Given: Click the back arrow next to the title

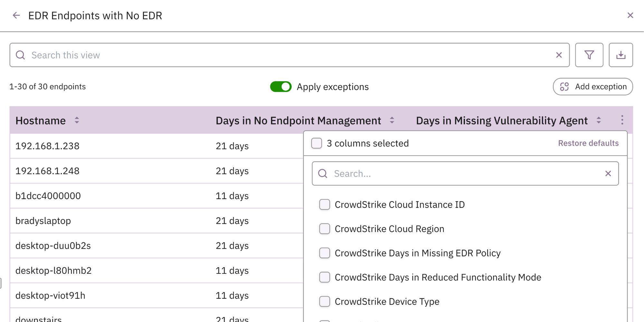Looking at the screenshot, I should 16,15.
